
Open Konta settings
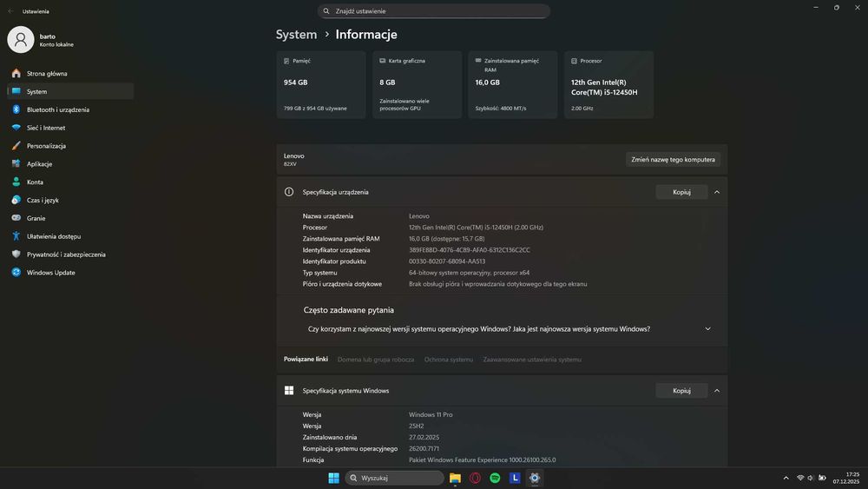(70, 182)
